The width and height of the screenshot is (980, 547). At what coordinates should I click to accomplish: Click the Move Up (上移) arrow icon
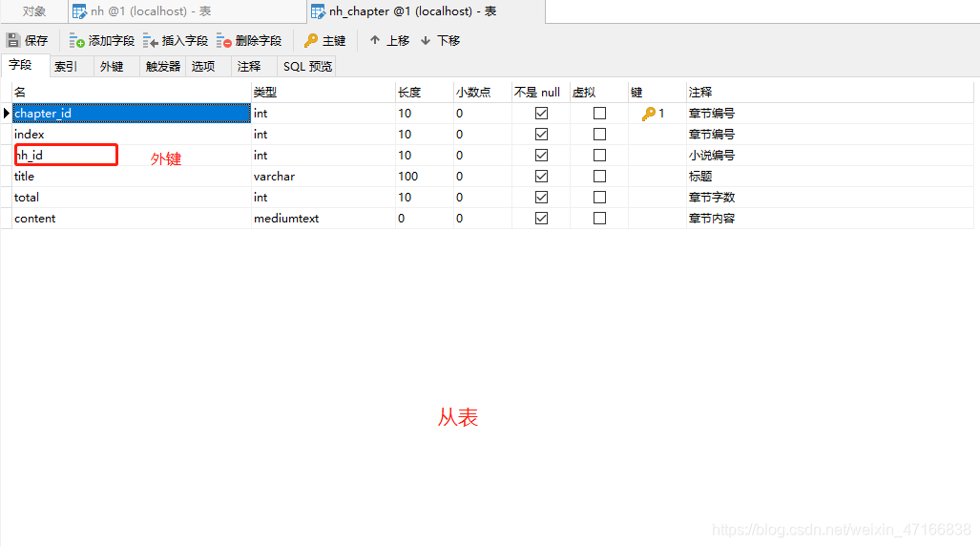tap(375, 40)
